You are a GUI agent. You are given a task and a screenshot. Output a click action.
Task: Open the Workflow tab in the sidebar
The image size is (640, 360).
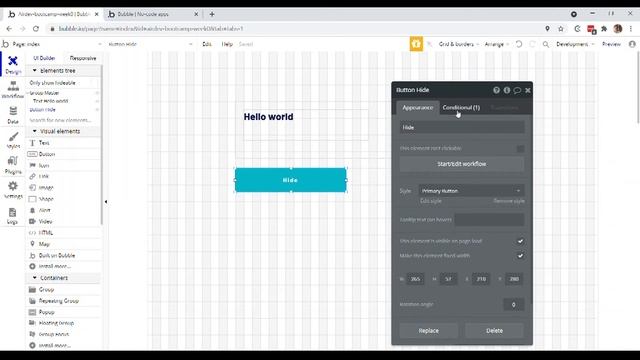[13, 90]
